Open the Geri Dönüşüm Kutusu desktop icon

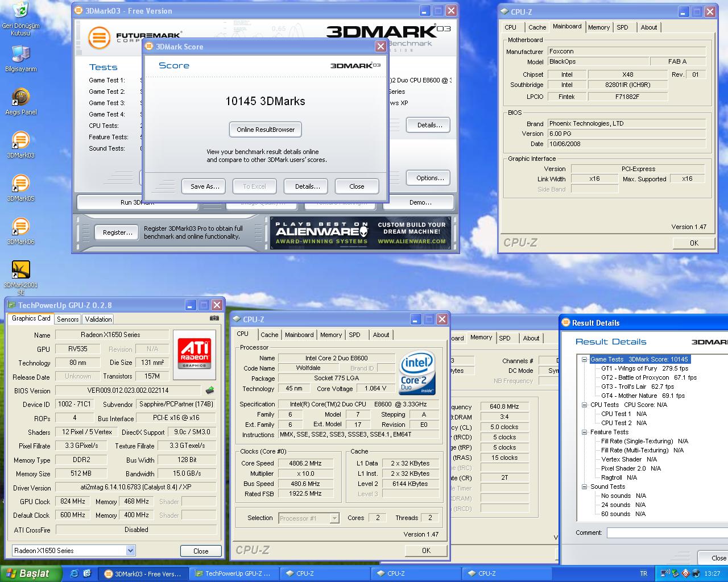coord(20,18)
